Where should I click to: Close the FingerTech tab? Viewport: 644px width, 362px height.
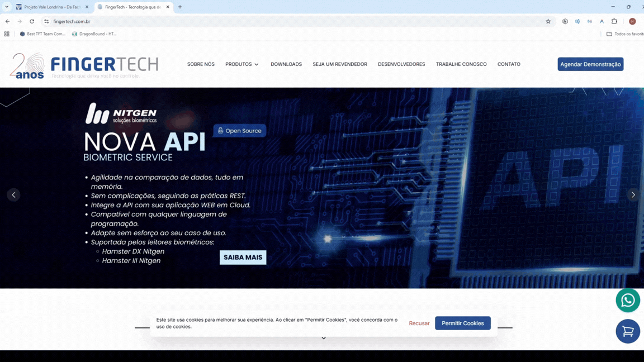point(168,7)
